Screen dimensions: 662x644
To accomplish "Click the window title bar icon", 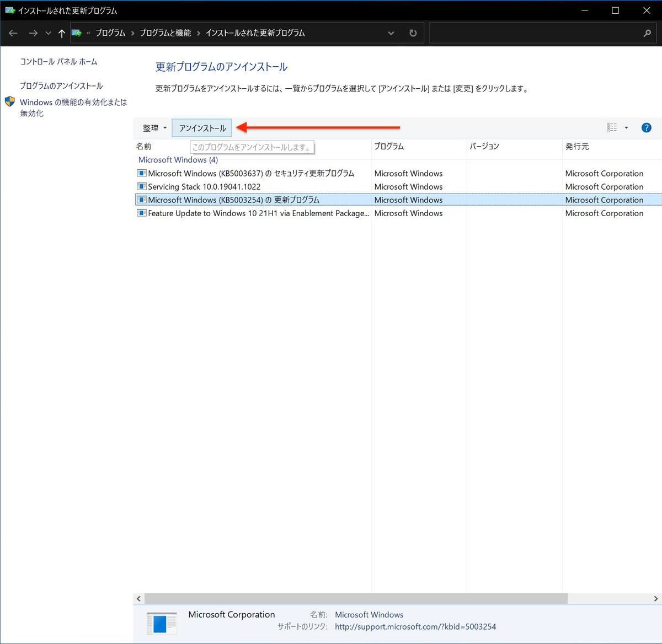I will pyautogui.click(x=10, y=10).
